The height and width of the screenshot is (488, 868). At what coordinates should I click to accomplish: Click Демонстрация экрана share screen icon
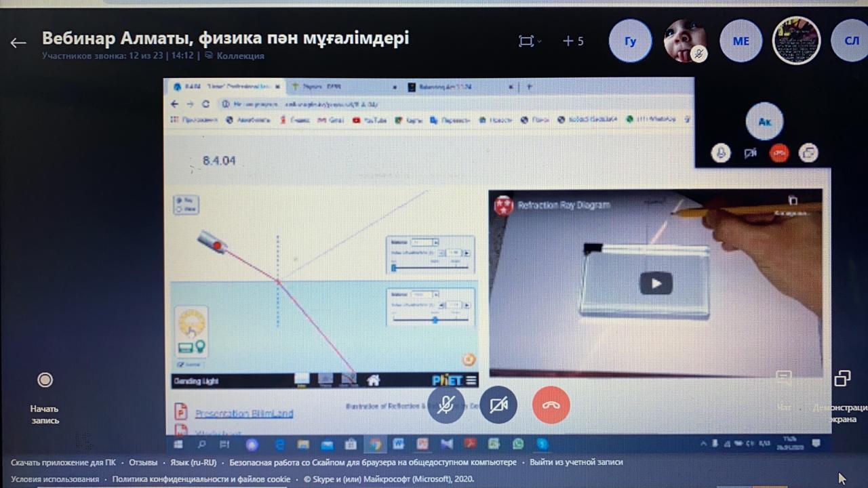842,378
